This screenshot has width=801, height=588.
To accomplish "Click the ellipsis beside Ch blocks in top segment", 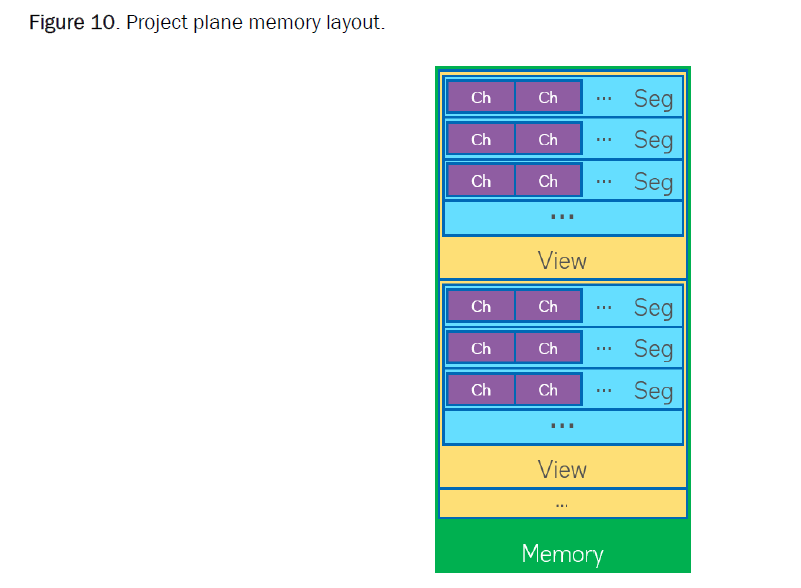I will (x=604, y=98).
